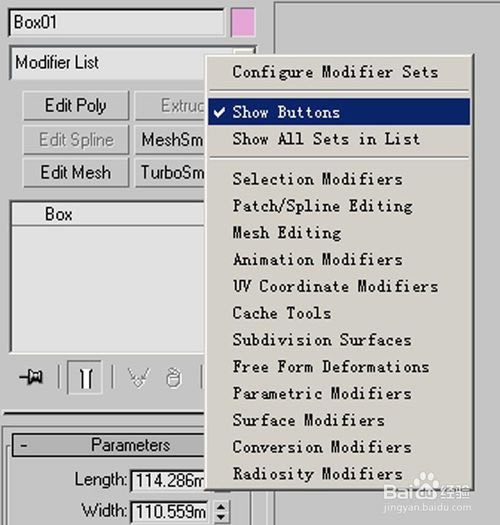Choose Mesh Editing set
500x525 pixels.
(x=339, y=232)
